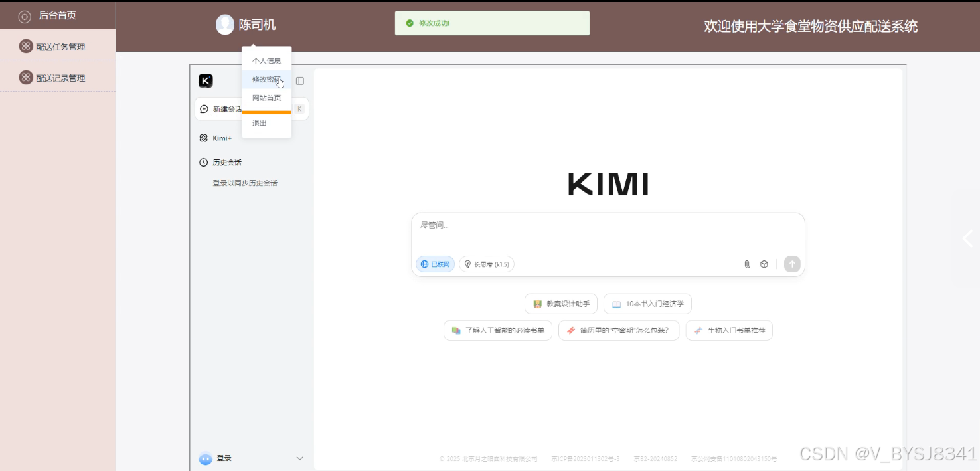The image size is (980, 471).
Task: Select 个人信息 from the user menu
Action: [266, 61]
